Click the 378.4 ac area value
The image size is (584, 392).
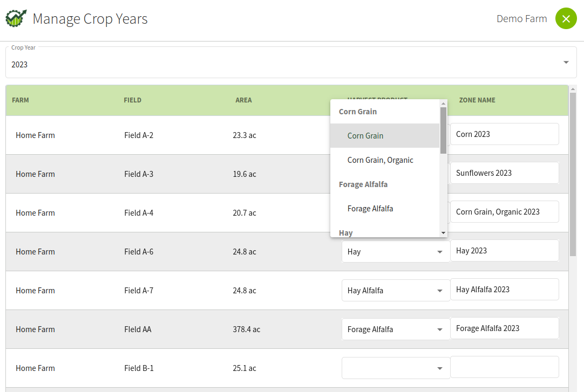[x=247, y=329]
